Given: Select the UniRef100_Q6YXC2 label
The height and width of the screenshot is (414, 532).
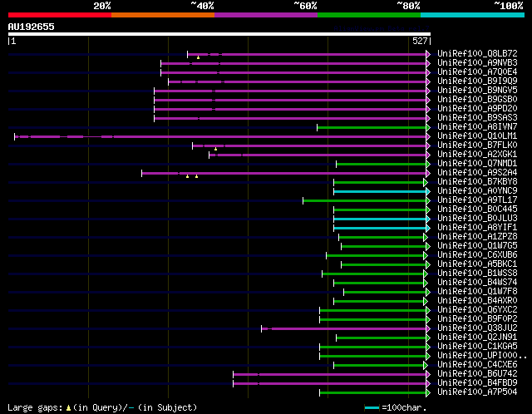Looking at the screenshot, I should 477,310.
